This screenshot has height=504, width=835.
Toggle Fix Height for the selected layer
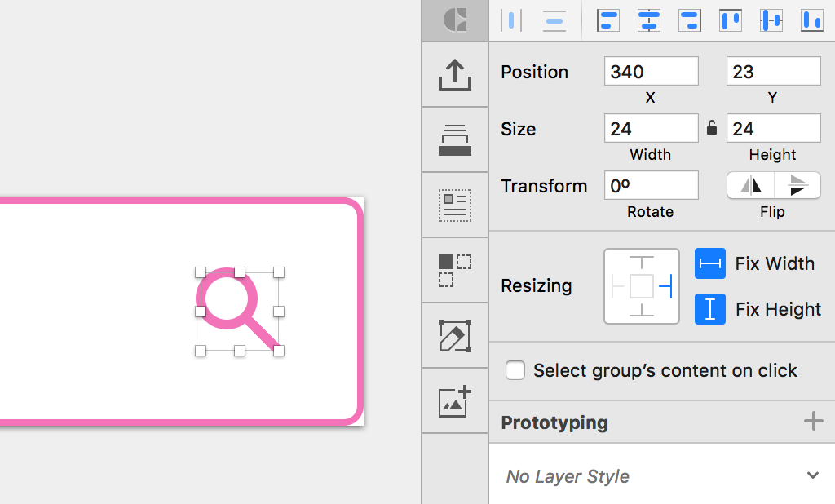(710, 309)
